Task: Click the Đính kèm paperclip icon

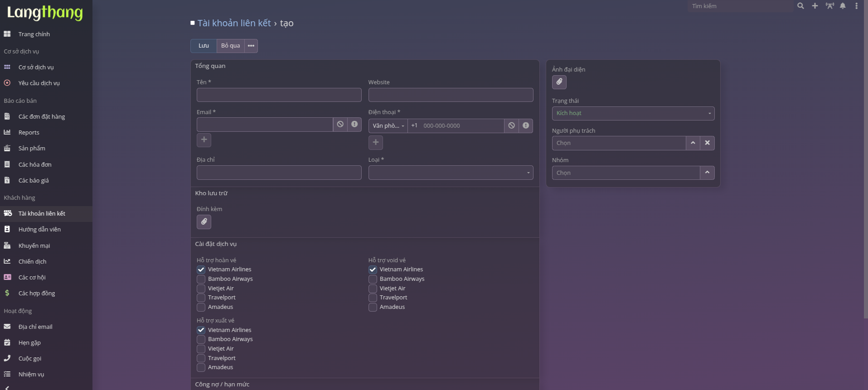Action: coord(204,221)
